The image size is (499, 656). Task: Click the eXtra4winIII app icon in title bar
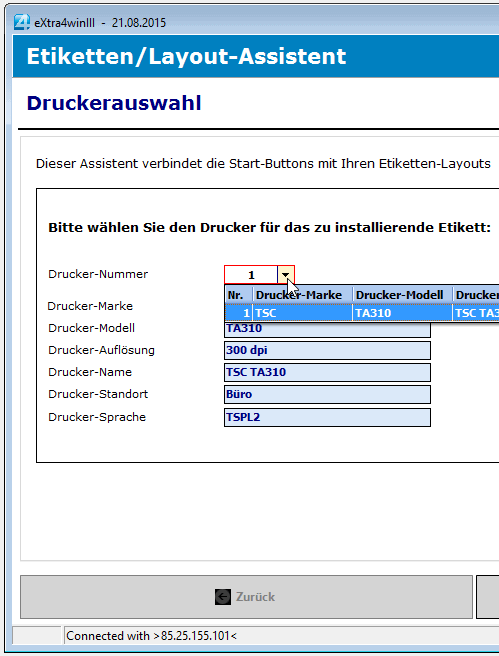coord(21,22)
